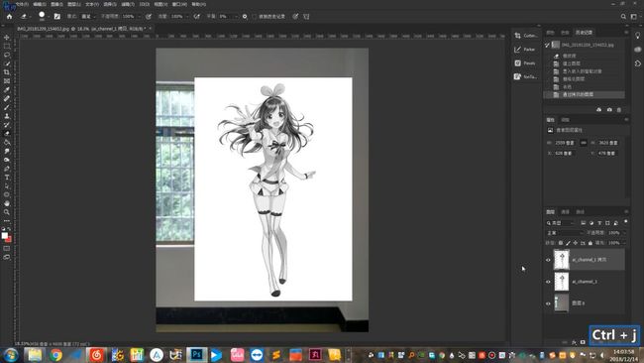
Task: Open the layer filter kind dropdown
Action: coord(560,223)
